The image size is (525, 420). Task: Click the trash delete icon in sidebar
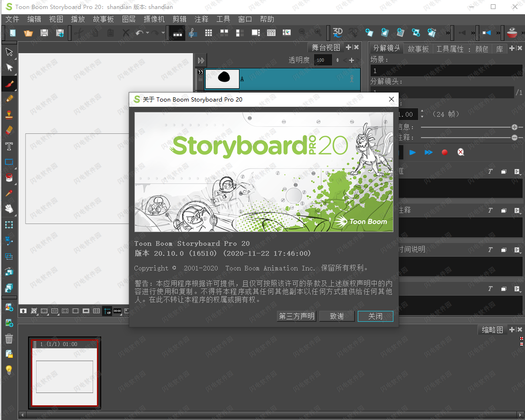click(x=9, y=339)
